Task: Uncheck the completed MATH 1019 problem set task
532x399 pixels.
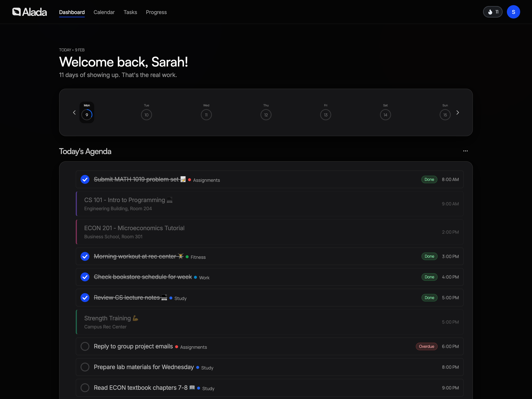Action: (x=85, y=179)
